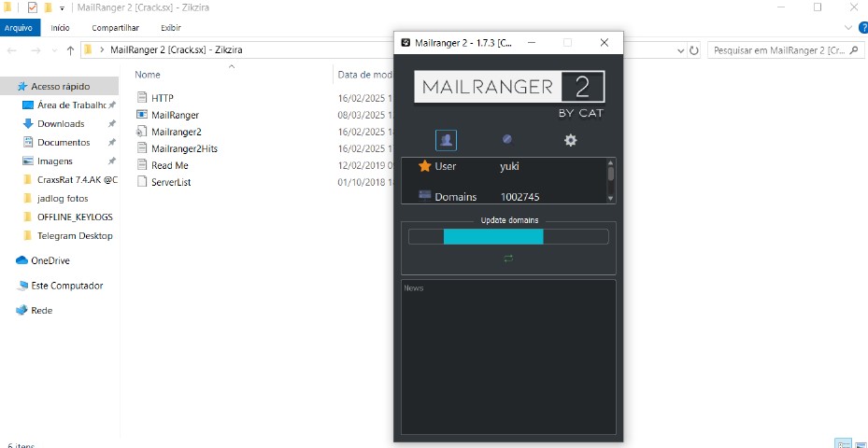Click the Mailranger2Hits text file icon

(142, 148)
